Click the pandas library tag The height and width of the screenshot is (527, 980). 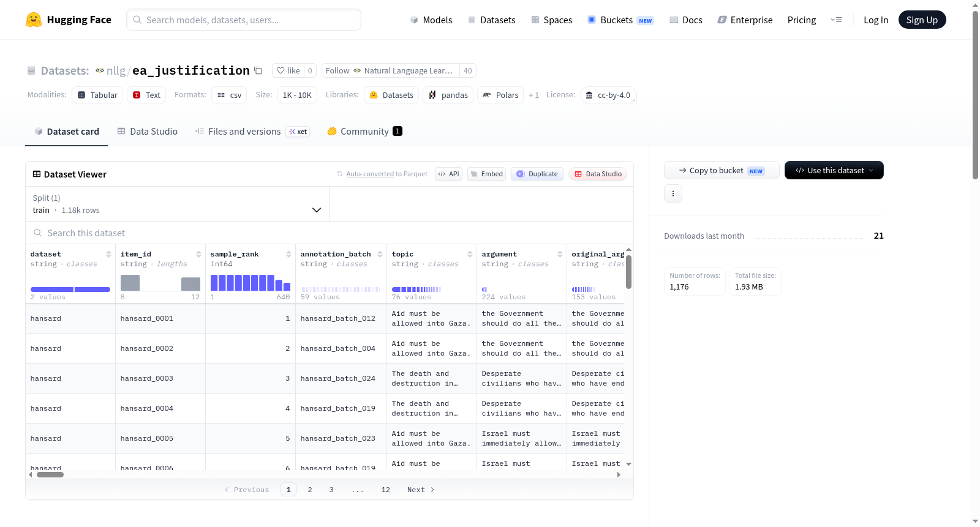tap(448, 95)
